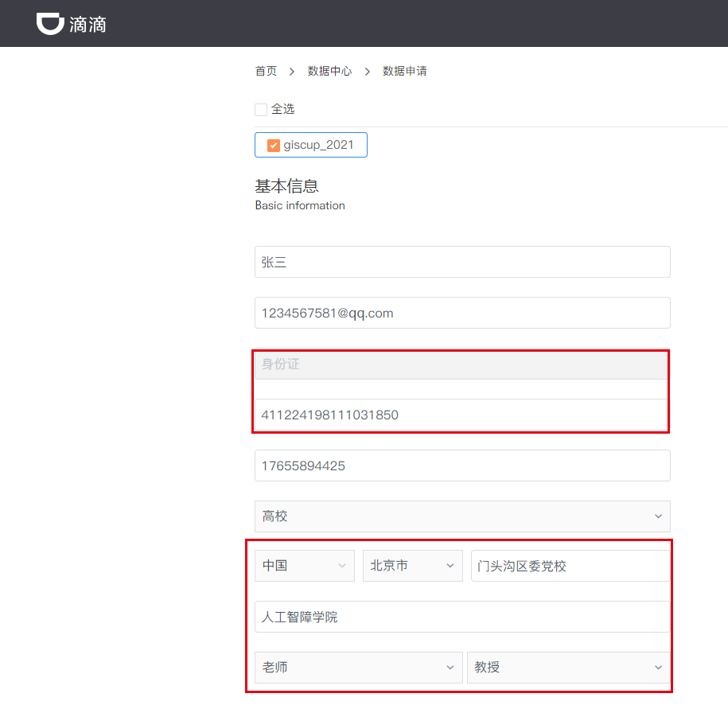Viewport: 728px width, 709px height.
Task: Click the disabled 身份证 ID type field
Action: point(461,364)
